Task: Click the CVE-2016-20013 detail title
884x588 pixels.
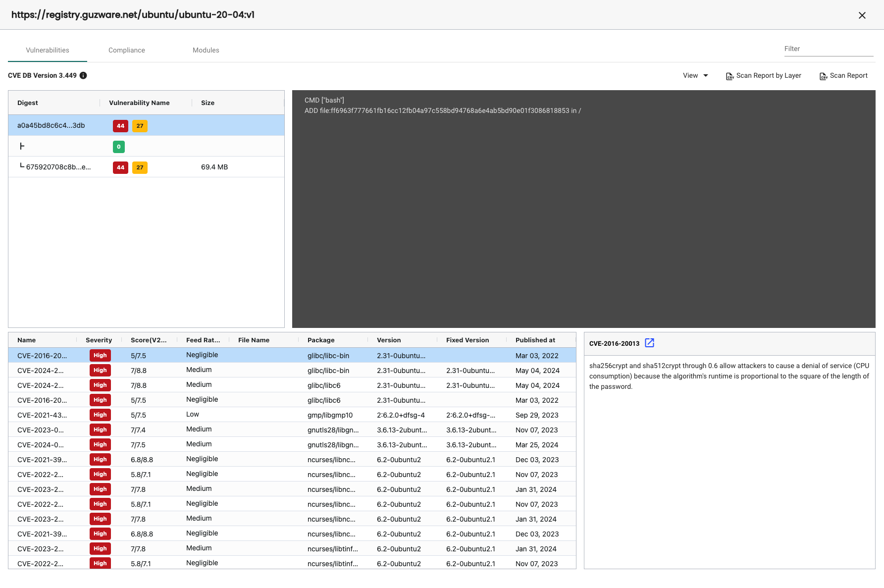Action: (x=614, y=343)
